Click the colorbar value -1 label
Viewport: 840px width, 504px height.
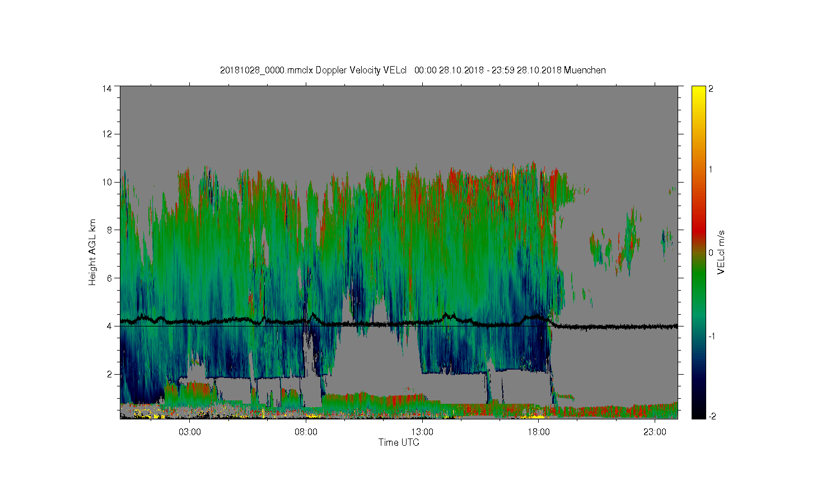click(x=711, y=335)
